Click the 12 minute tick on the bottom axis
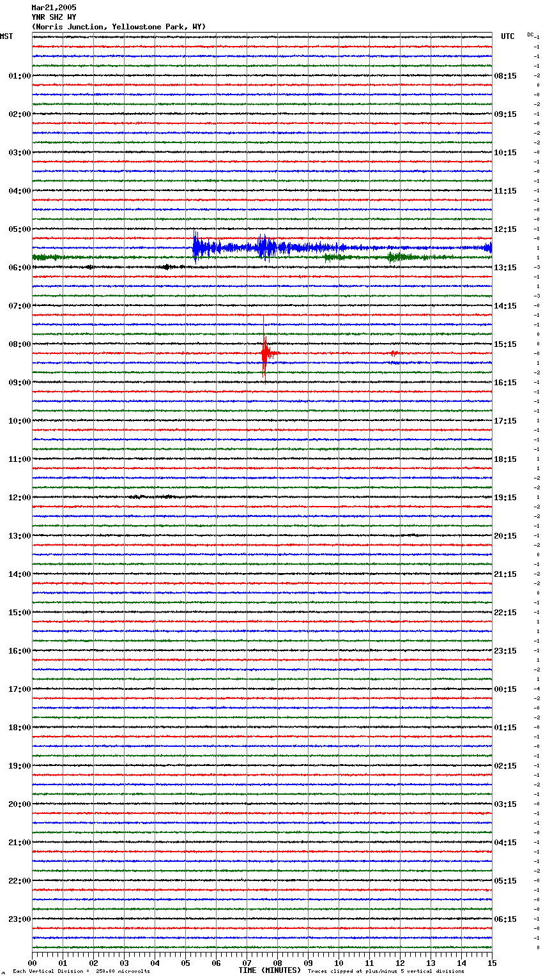Viewport: 543px width, 980px height. coord(400,963)
